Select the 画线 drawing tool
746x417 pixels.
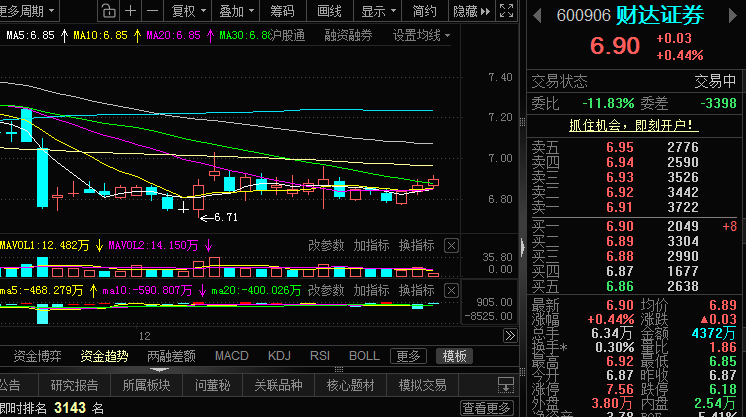click(329, 11)
